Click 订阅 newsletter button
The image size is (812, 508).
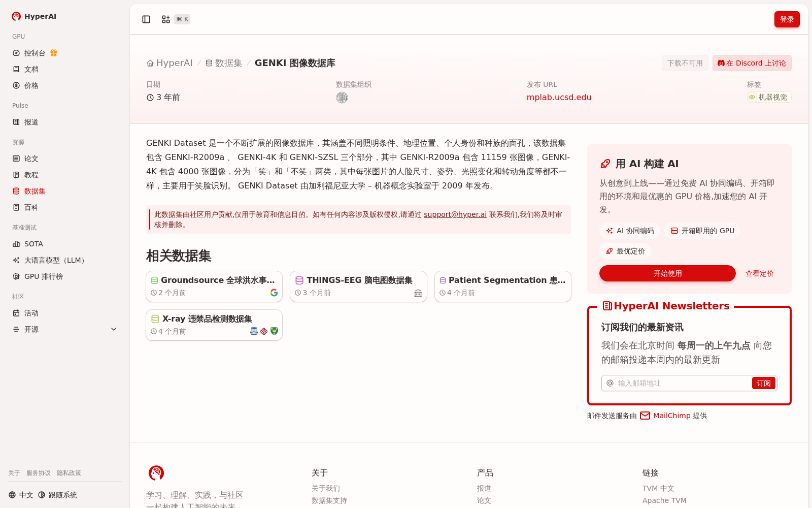point(763,383)
